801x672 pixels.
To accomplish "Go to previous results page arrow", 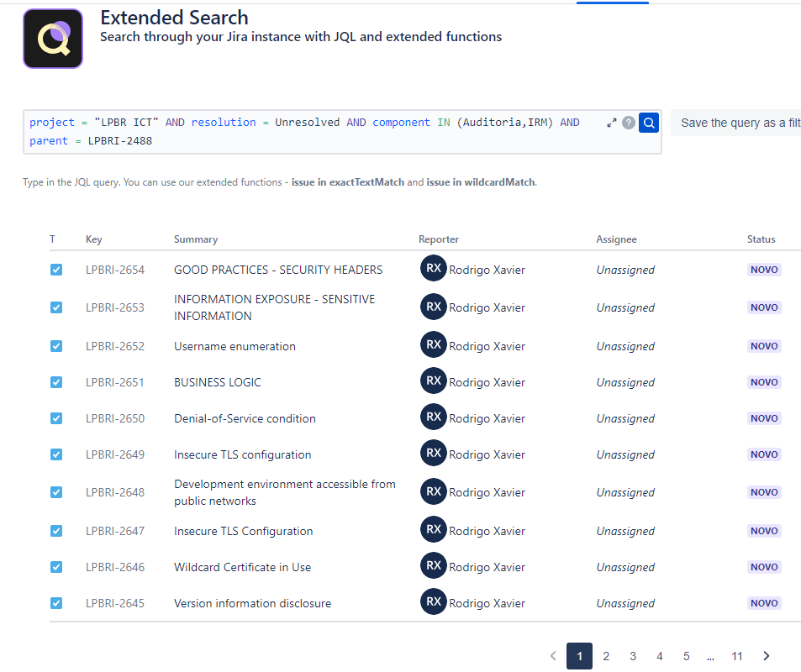I will pyautogui.click(x=553, y=656).
